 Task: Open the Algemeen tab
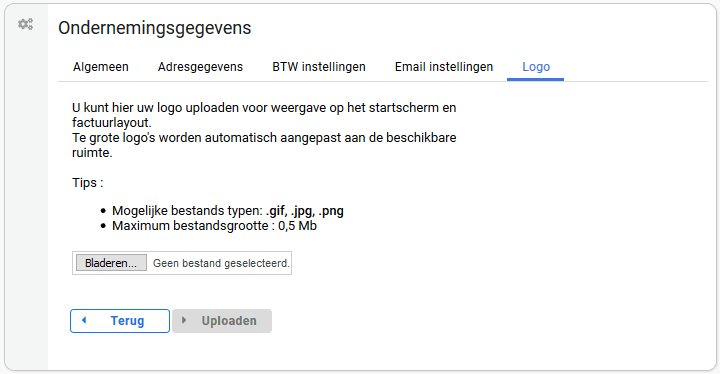tap(101, 67)
